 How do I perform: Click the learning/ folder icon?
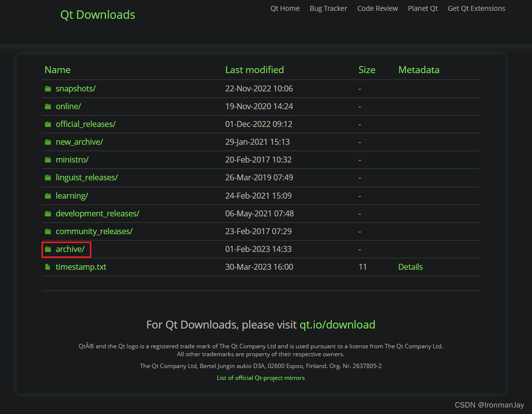[48, 196]
